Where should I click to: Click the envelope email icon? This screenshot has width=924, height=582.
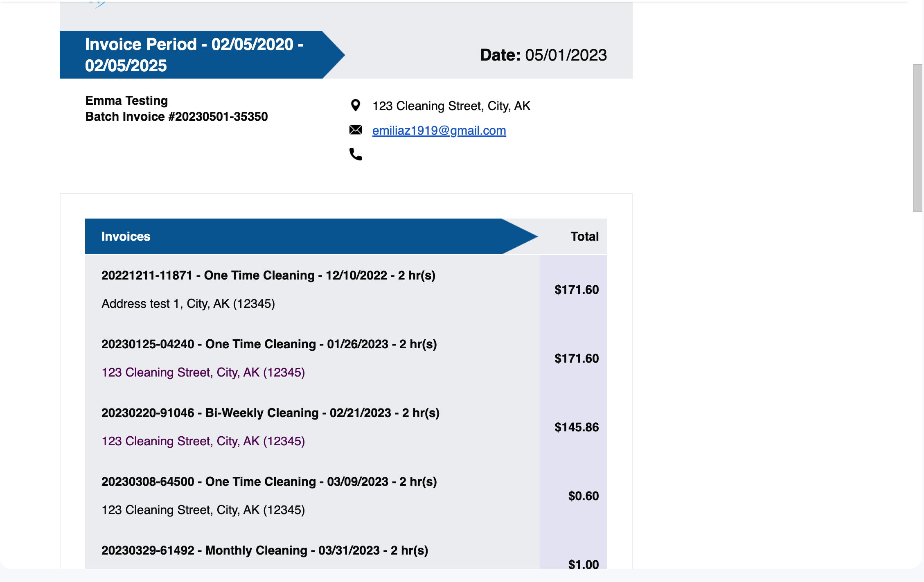pos(356,130)
